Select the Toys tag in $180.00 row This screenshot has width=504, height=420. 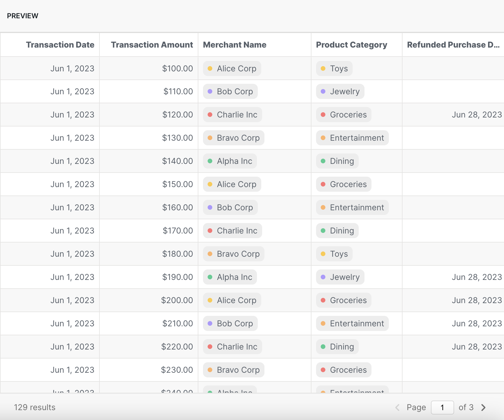334,254
